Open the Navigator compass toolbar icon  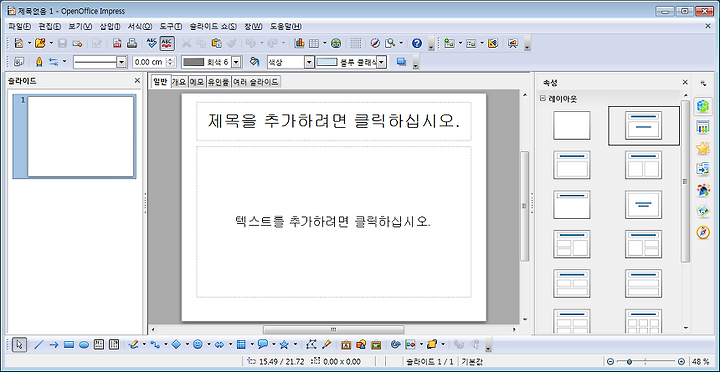375,43
